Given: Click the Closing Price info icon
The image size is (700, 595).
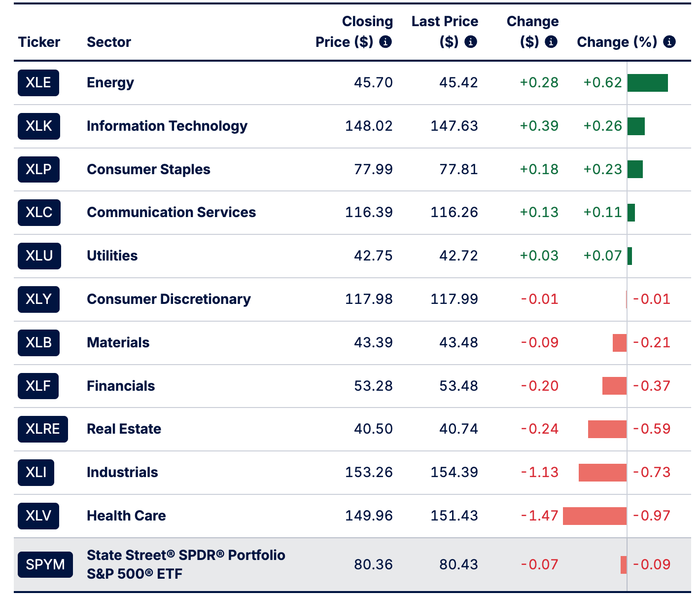Looking at the screenshot, I should [x=385, y=42].
